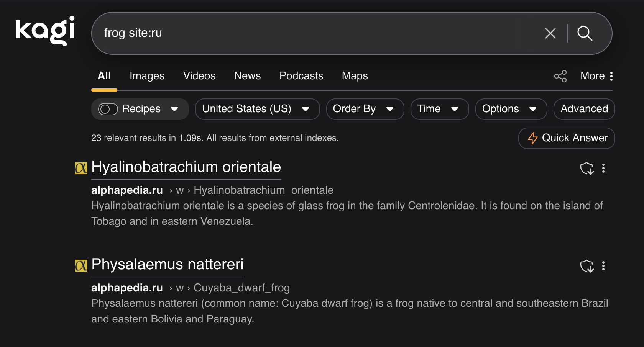644x347 pixels.
Task: Open shield icon for Hyalinobatrachium orientale result
Action: pyautogui.click(x=586, y=168)
